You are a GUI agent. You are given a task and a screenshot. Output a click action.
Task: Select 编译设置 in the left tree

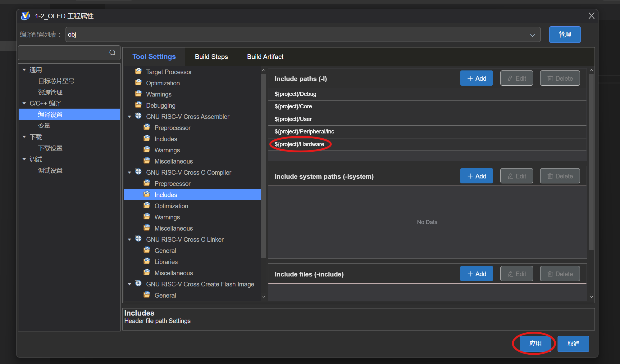coord(69,114)
